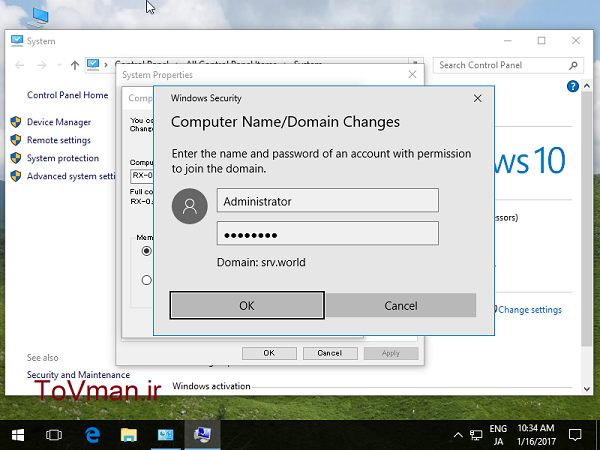Go up one level arrow

click(x=75, y=65)
